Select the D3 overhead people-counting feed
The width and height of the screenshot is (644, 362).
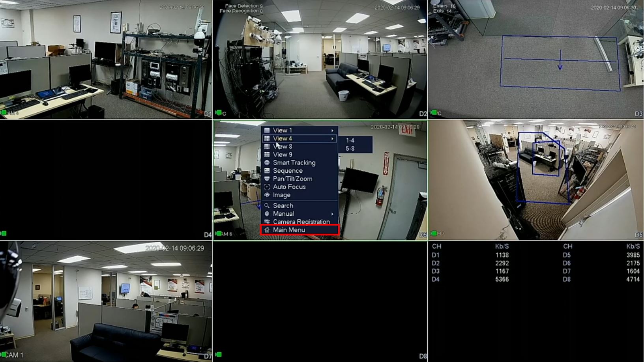(x=536, y=59)
